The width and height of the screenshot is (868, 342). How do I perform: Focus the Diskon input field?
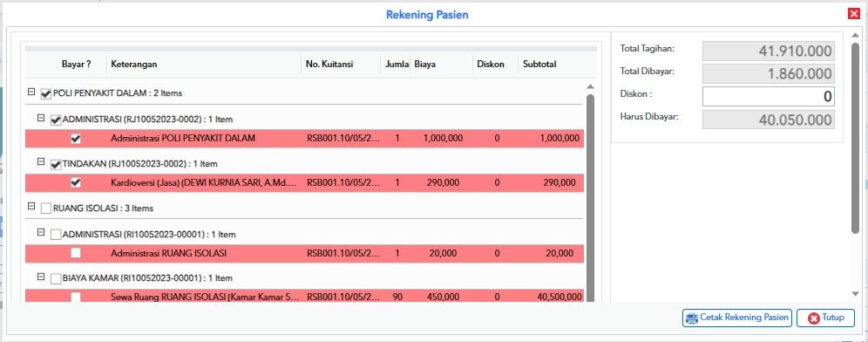(x=769, y=97)
